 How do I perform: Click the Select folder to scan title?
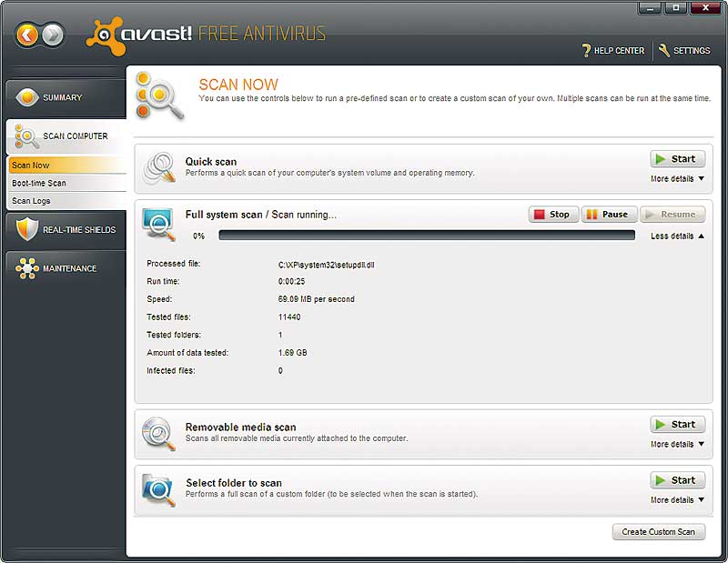[234, 483]
